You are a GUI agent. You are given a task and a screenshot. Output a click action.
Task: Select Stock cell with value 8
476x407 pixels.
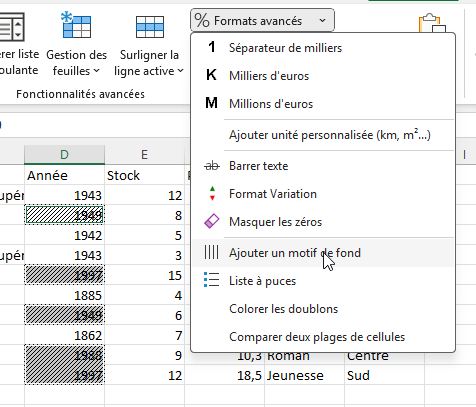pos(144,215)
